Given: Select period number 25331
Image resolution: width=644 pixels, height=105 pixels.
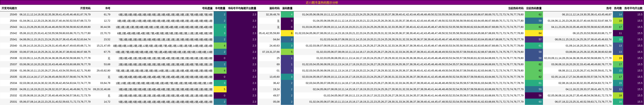Looking at the screenshot, I should 13,102.
